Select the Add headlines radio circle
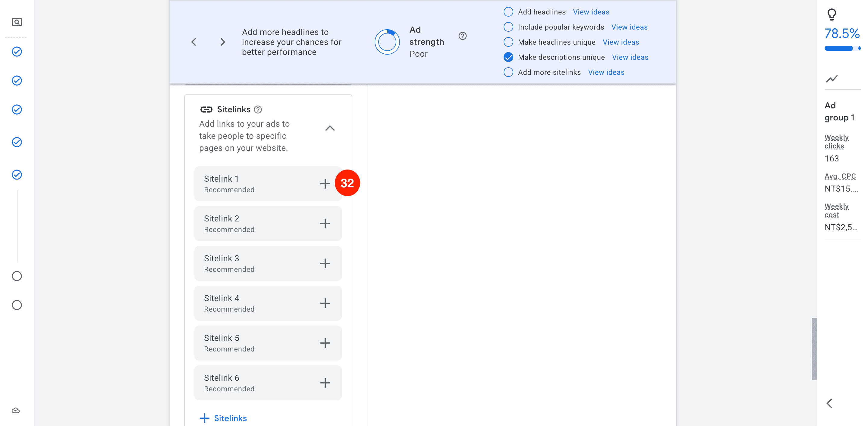Screen dimensions: 868x426 click(x=508, y=12)
